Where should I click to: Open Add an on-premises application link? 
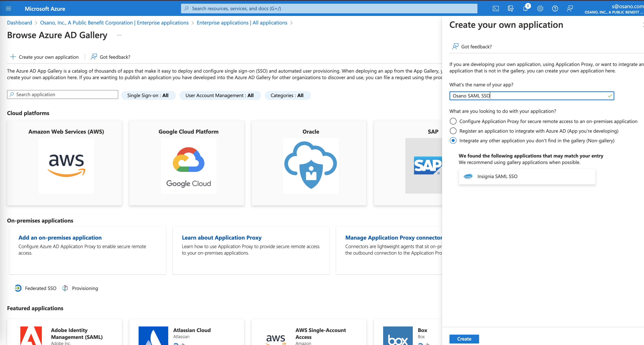pos(60,238)
